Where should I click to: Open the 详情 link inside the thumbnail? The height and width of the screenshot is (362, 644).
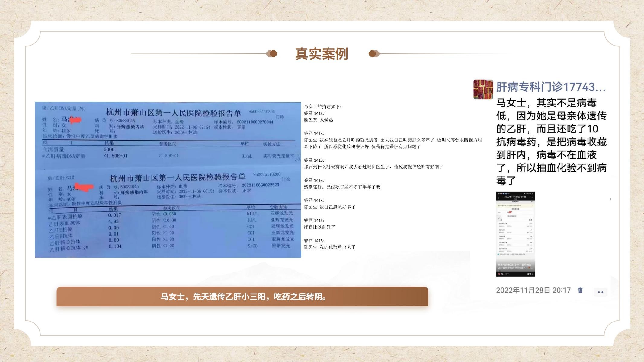pos(530,274)
